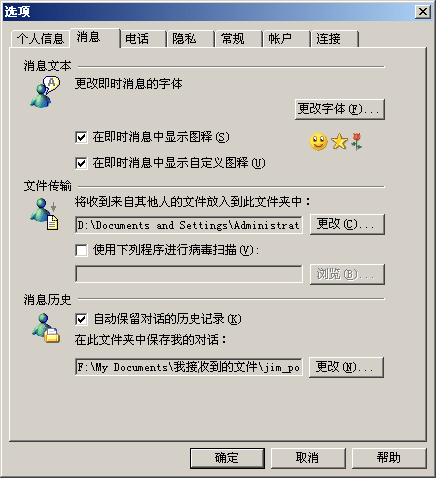Switch to the 个人信息 tab
The image size is (436, 478).
click(40, 39)
